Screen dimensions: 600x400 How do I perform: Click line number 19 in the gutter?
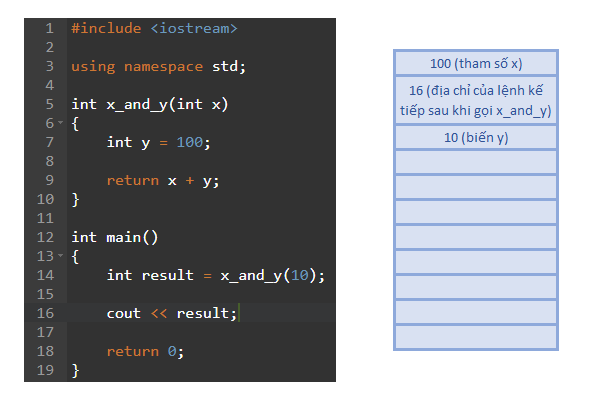point(47,370)
